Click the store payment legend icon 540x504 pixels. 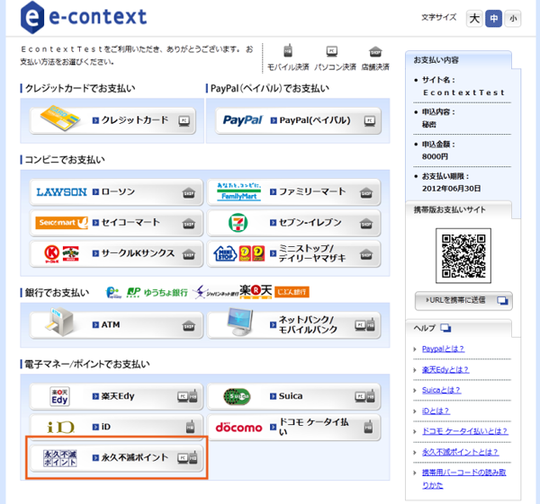tap(375, 52)
